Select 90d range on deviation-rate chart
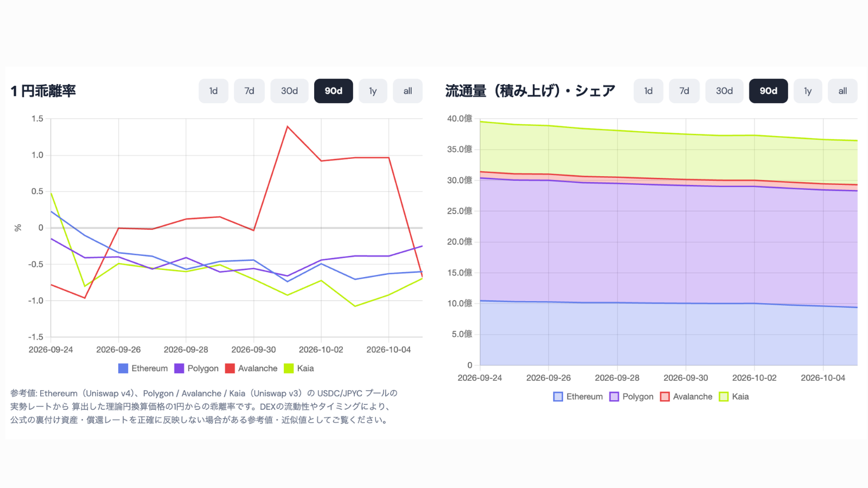The width and height of the screenshot is (868, 488). click(334, 91)
